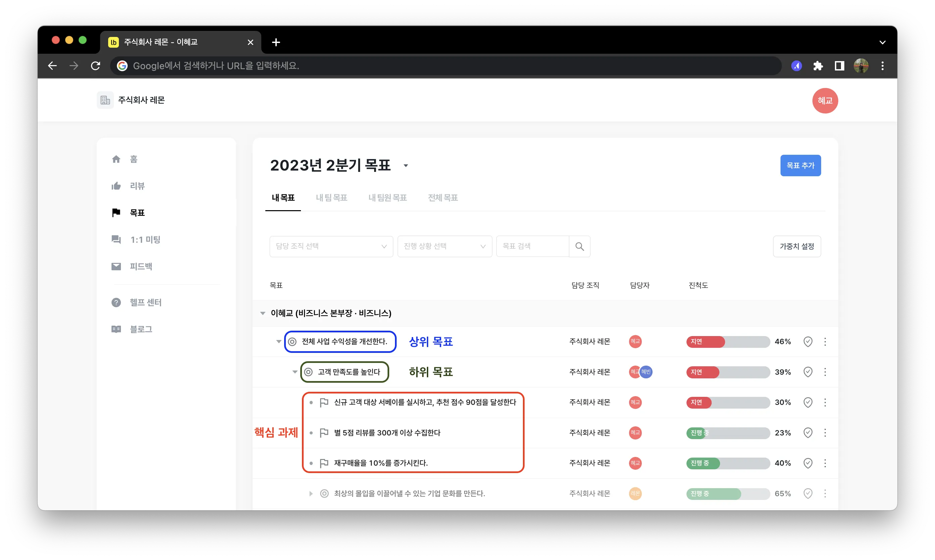
Task: Focus the Chrome URL address bar
Action: click(x=445, y=66)
